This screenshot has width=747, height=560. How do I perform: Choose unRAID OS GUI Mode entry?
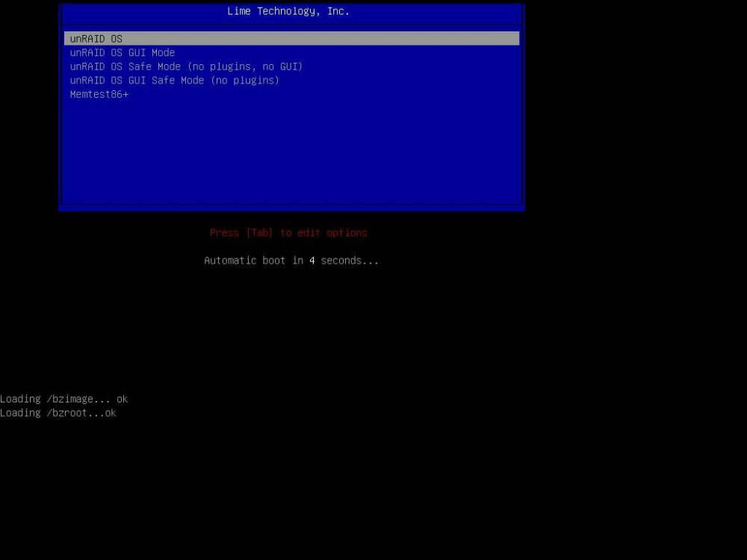click(123, 52)
